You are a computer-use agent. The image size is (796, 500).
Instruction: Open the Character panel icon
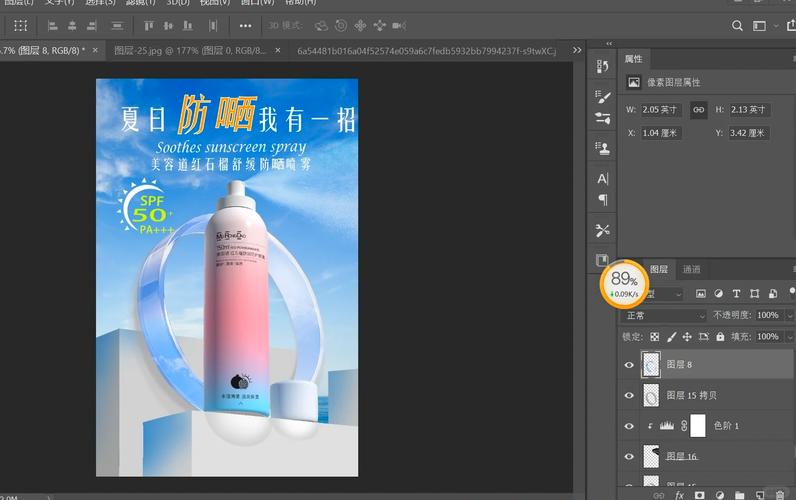click(602, 179)
